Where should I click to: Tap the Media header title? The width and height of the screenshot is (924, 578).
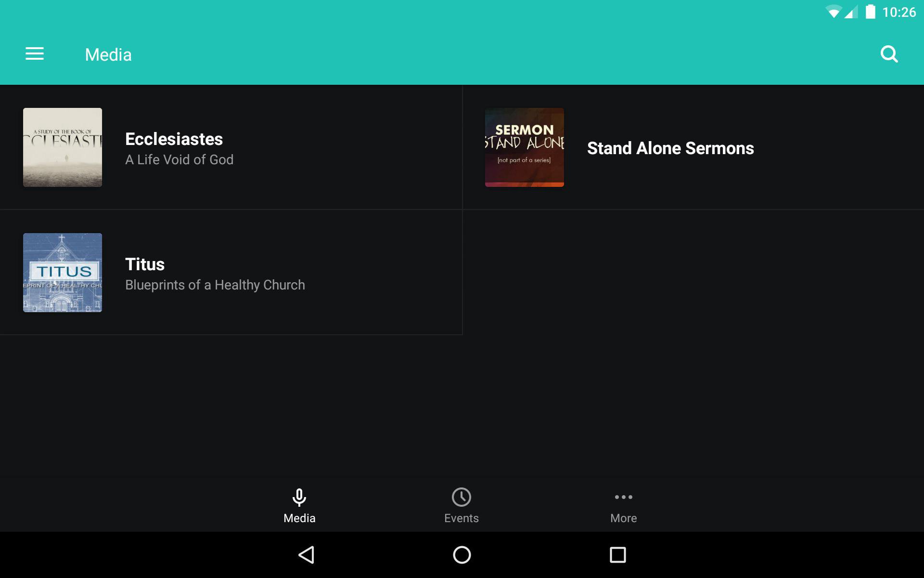pos(108,55)
